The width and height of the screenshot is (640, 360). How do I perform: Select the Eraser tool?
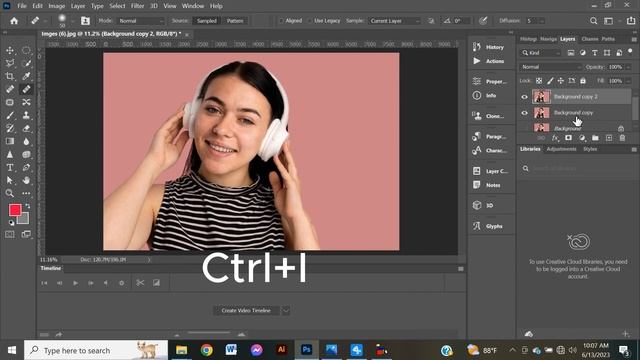pos(26,128)
